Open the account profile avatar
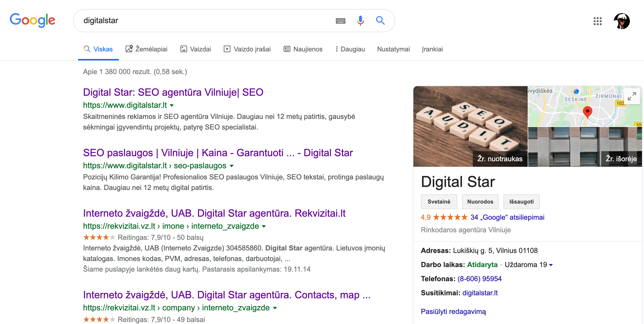644x324 pixels. click(622, 21)
